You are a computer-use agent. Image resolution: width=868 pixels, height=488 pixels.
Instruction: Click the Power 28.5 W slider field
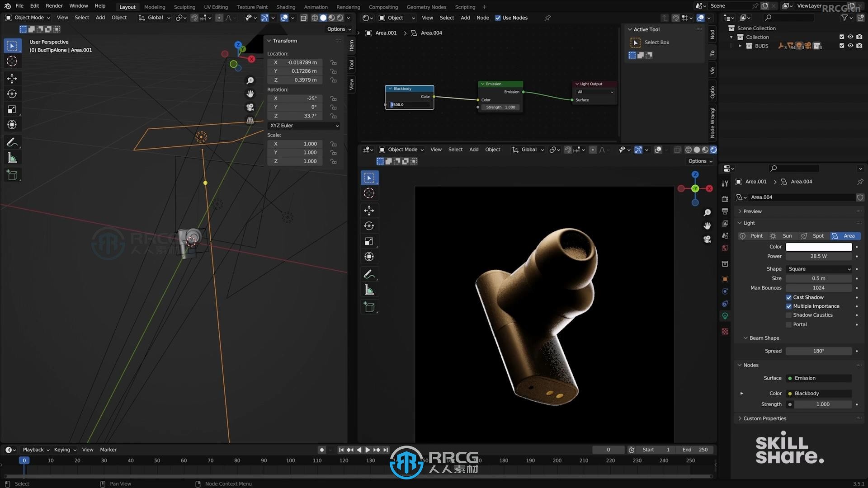click(819, 256)
